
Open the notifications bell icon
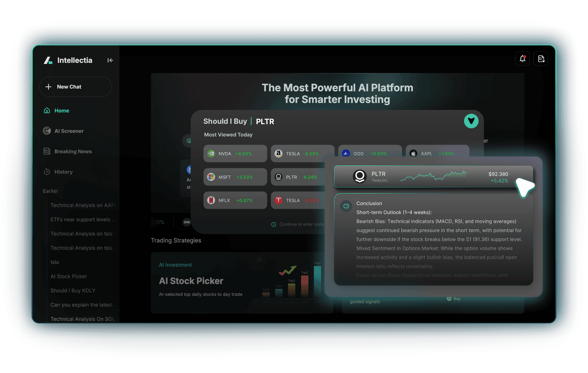pyautogui.click(x=522, y=58)
